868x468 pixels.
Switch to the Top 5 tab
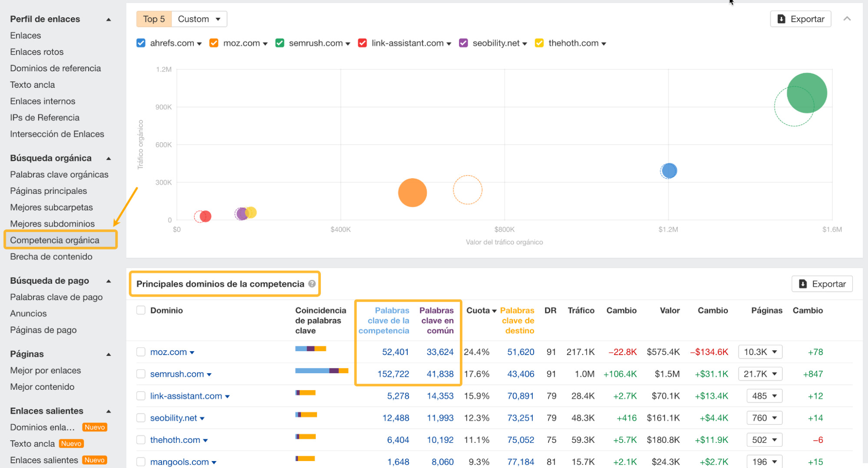(x=153, y=19)
